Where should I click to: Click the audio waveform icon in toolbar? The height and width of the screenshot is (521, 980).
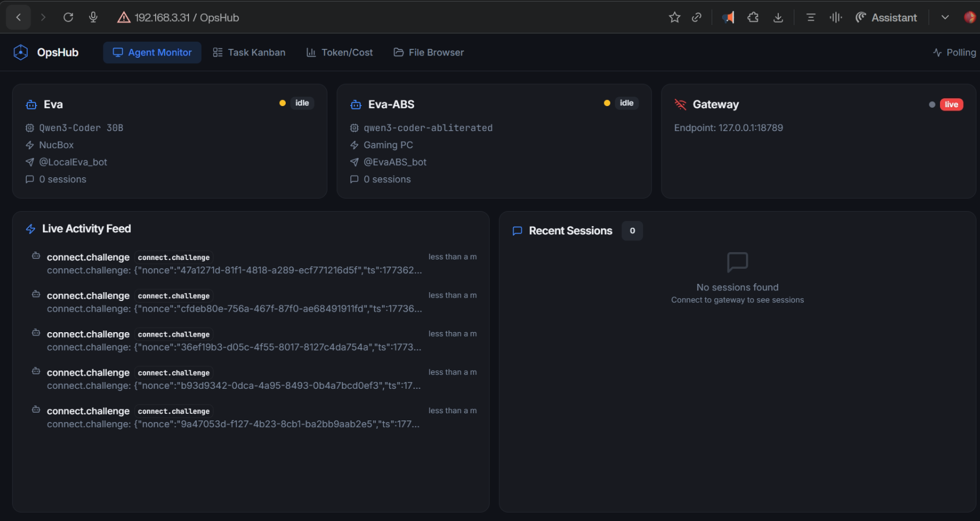(x=835, y=17)
